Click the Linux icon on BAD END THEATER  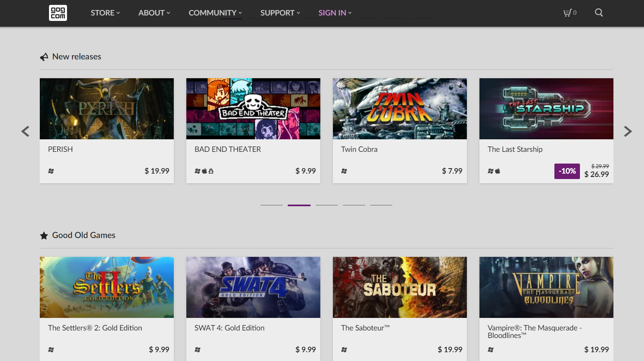211,171
